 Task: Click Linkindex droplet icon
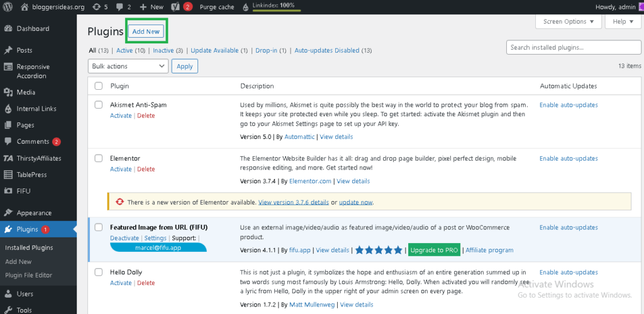point(246,7)
